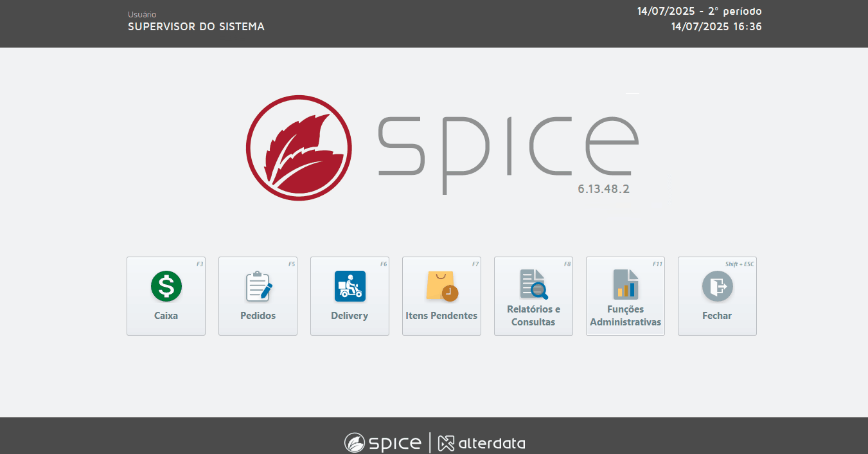The height and width of the screenshot is (454, 868).
Task: Click the user name SUPERVISOR DO SISTEMA
Action: point(196,27)
